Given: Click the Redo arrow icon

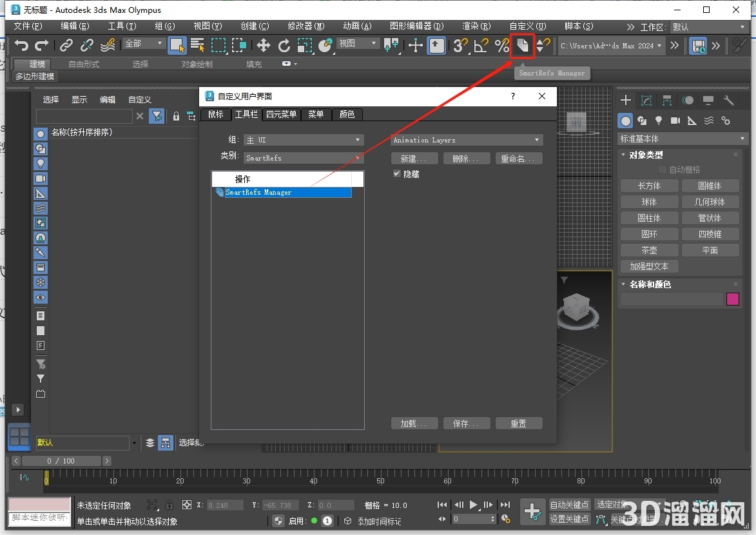Looking at the screenshot, I should [42, 45].
